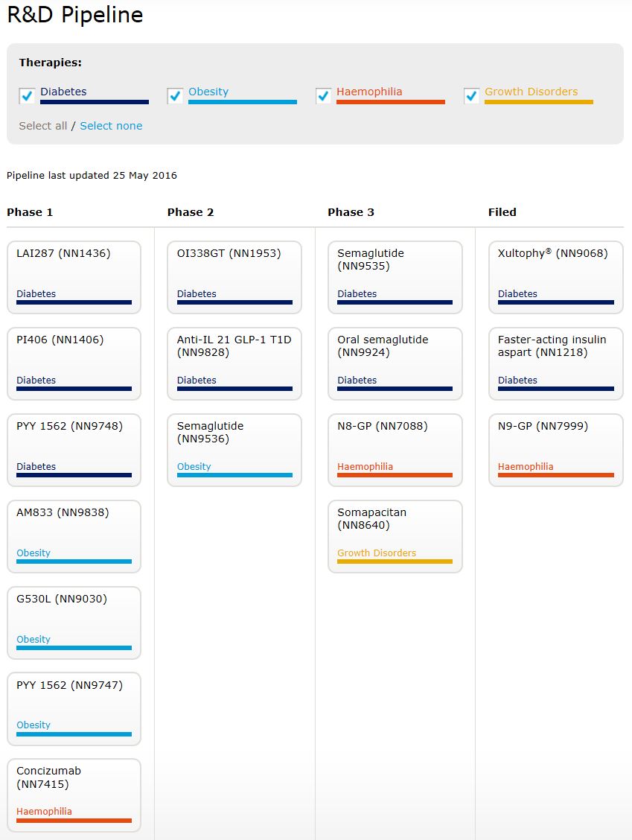The width and height of the screenshot is (632, 840).
Task: Open the Concizumab (NN7415) card
Action: [74, 795]
